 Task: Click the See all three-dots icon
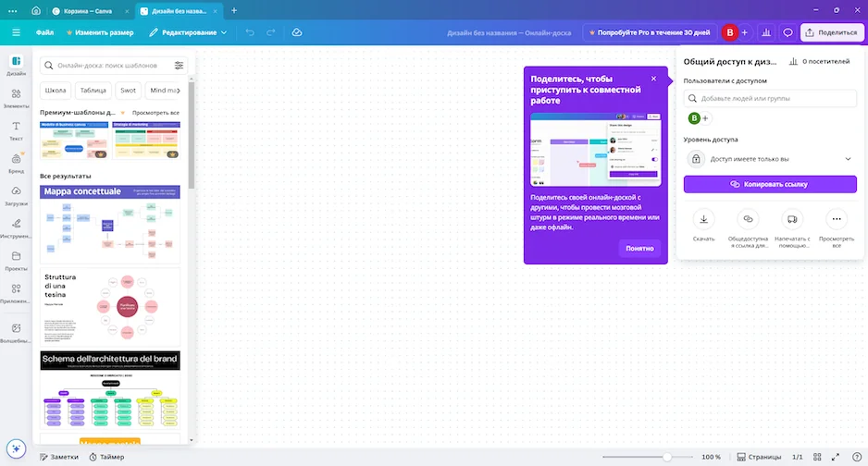coord(837,219)
